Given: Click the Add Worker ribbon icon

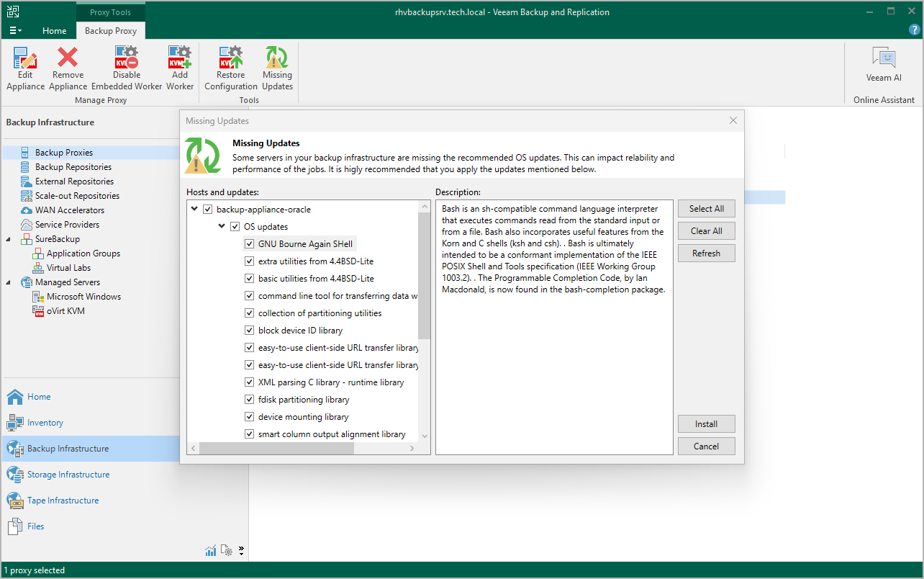Looking at the screenshot, I should click(180, 69).
